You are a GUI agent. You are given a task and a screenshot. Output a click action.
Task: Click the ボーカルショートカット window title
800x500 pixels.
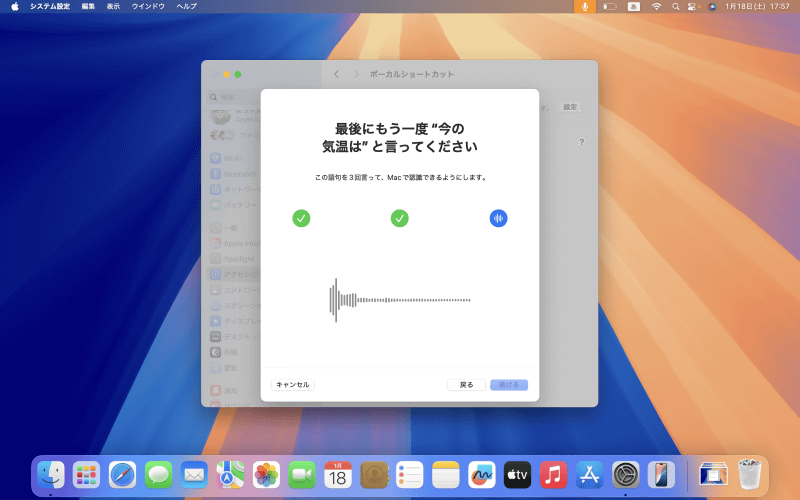coord(412,74)
